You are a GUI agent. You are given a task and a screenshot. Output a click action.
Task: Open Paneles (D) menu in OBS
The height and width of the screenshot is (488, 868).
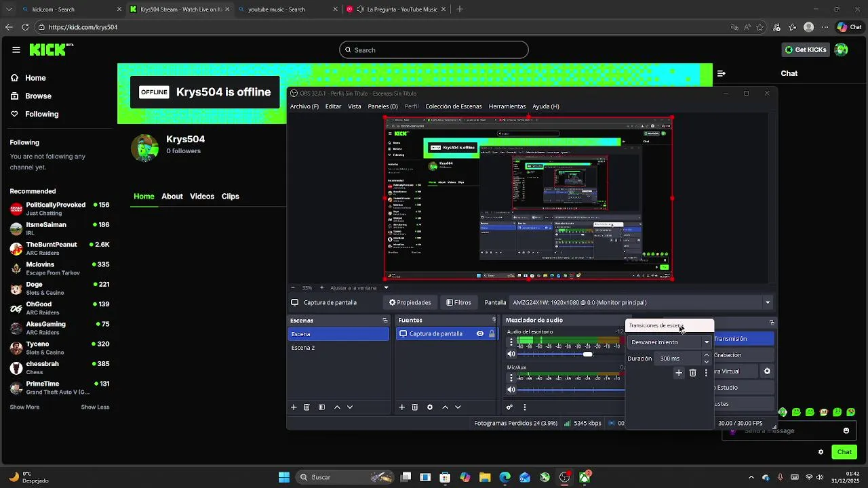(x=382, y=106)
